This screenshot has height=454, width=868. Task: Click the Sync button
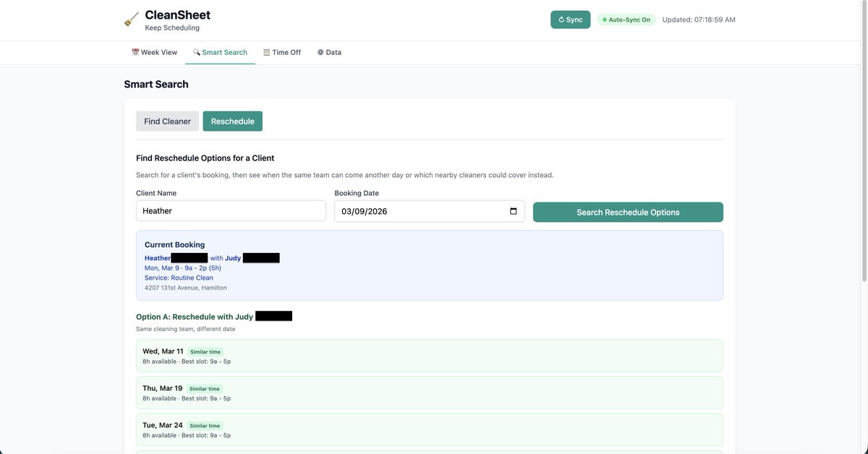coord(570,20)
